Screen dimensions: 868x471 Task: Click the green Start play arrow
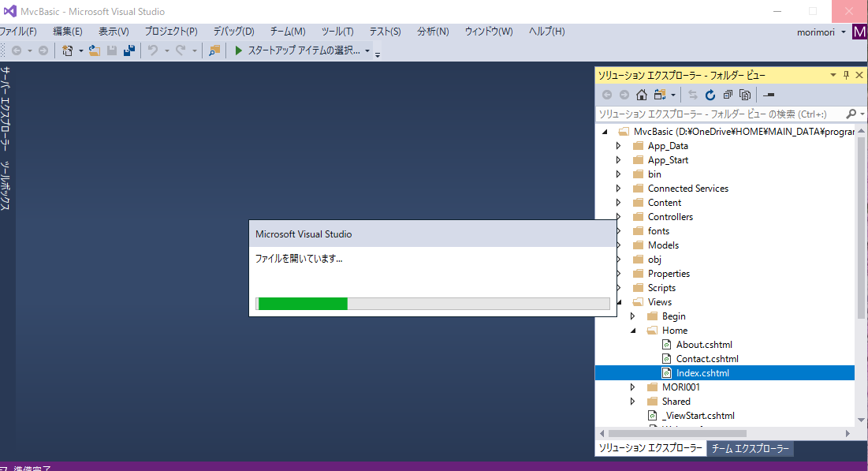pyautogui.click(x=239, y=50)
